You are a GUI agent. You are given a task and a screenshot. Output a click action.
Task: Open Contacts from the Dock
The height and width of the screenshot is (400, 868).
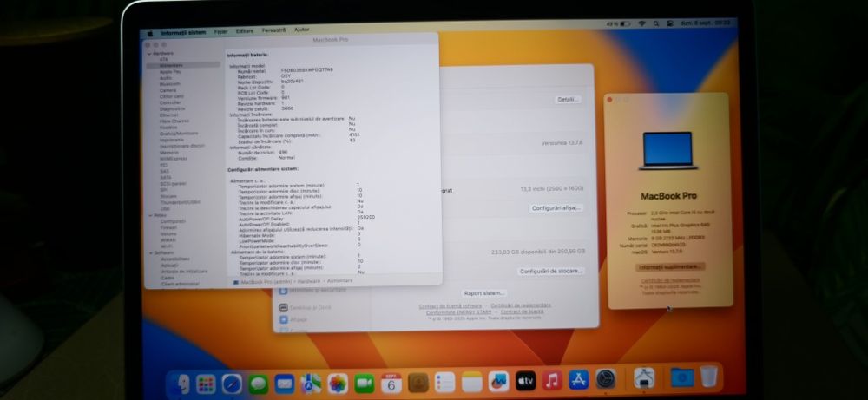[418, 383]
